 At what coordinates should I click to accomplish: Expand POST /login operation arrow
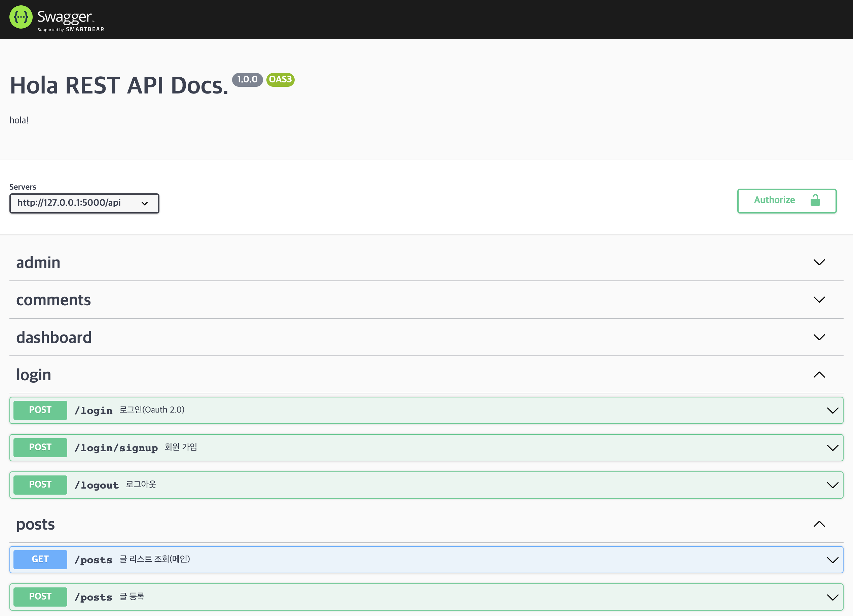point(832,410)
